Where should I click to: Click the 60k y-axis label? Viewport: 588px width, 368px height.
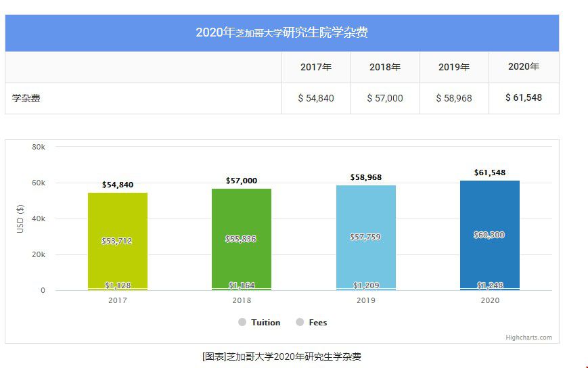pos(39,183)
